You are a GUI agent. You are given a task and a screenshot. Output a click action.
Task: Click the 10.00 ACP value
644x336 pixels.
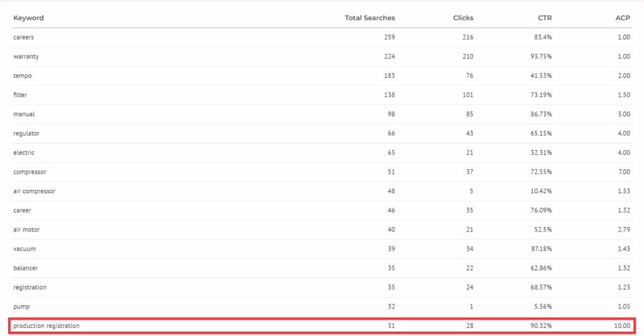click(622, 326)
